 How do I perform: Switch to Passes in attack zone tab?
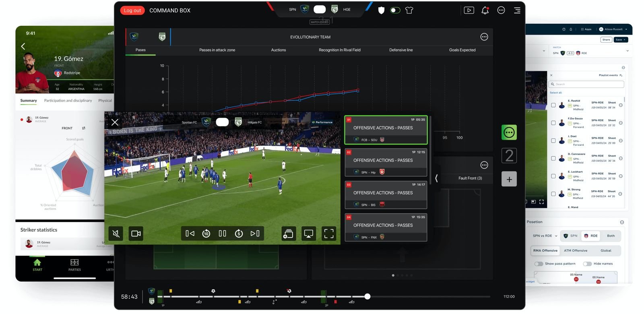217,50
